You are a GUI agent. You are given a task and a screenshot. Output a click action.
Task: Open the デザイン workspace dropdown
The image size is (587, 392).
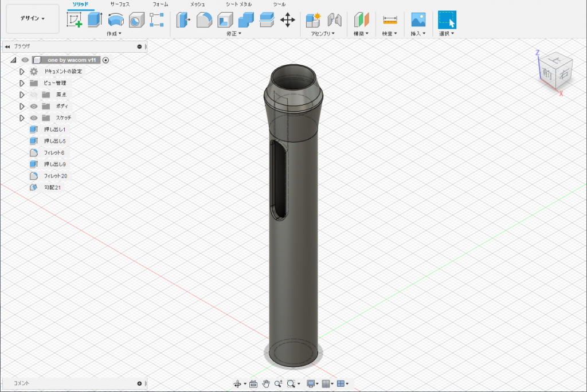tap(33, 18)
